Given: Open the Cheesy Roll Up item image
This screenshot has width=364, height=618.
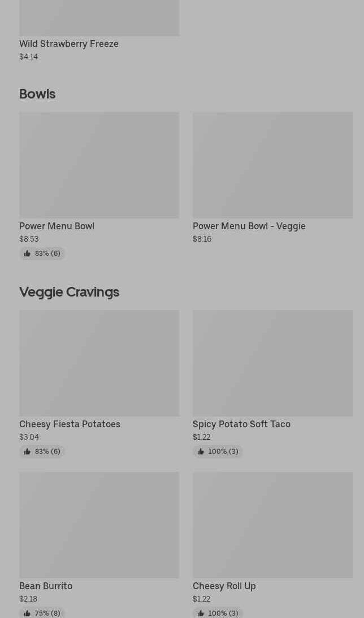Looking at the screenshot, I should [x=272, y=525].
